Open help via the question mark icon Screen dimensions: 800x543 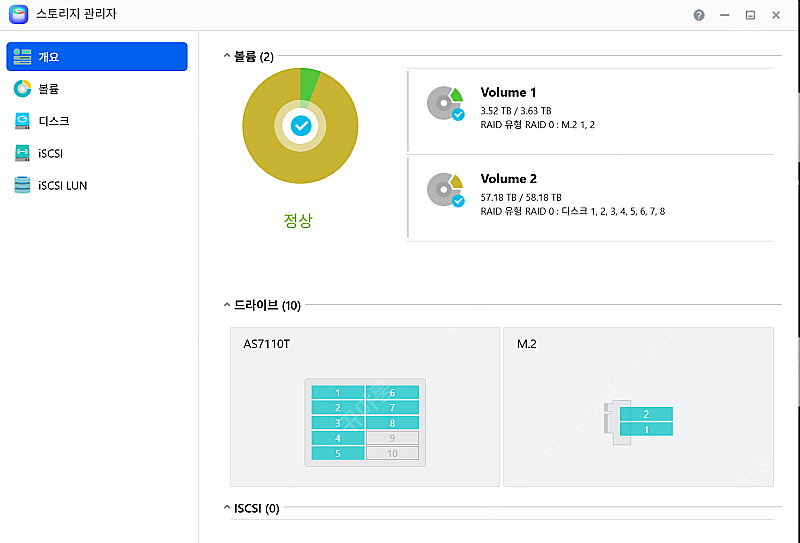[699, 15]
